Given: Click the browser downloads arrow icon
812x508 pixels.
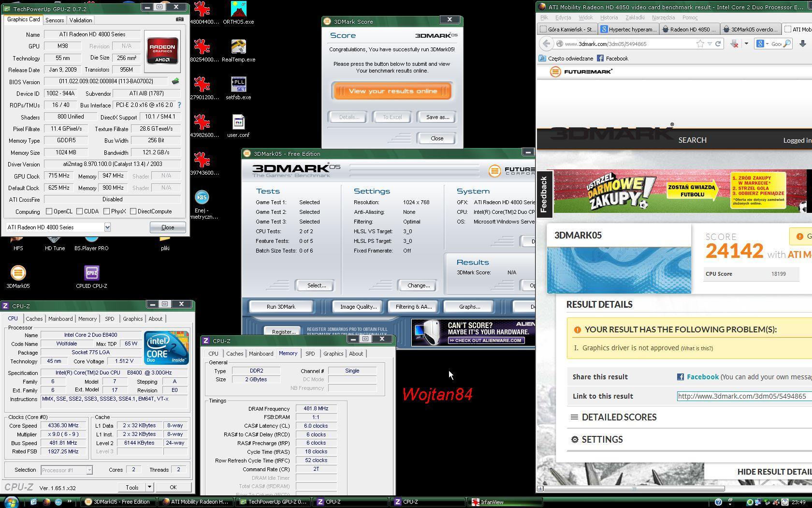Looking at the screenshot, I should pyautogui.click(x=803, y=44).
